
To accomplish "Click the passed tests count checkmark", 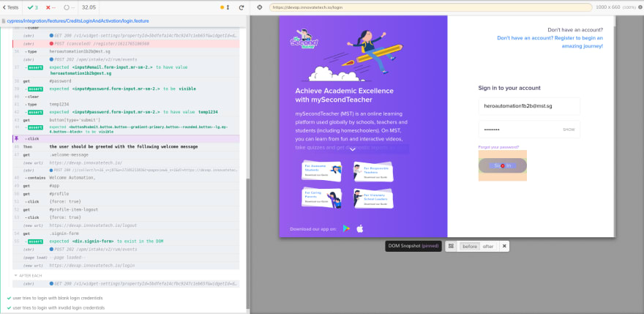I will coord(33,7).
